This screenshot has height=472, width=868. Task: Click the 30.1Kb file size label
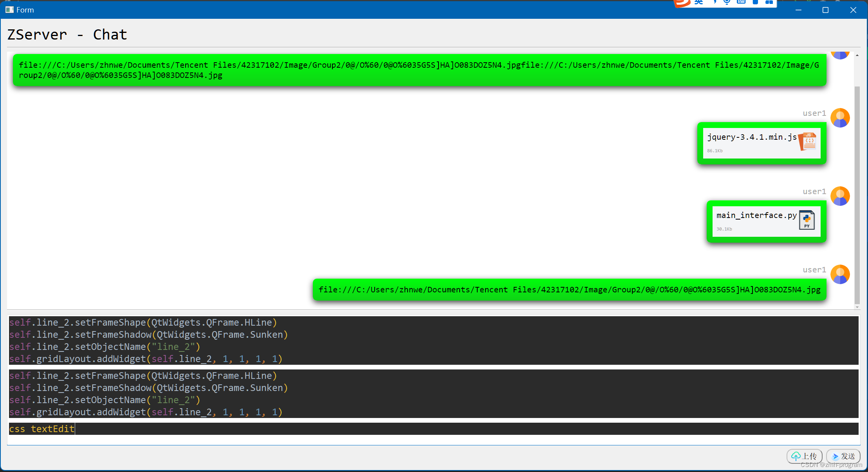[724, 229]
